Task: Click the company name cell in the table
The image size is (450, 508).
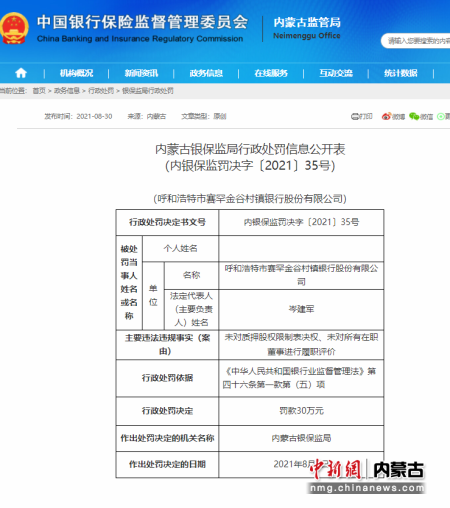Action: click(301, 275)
